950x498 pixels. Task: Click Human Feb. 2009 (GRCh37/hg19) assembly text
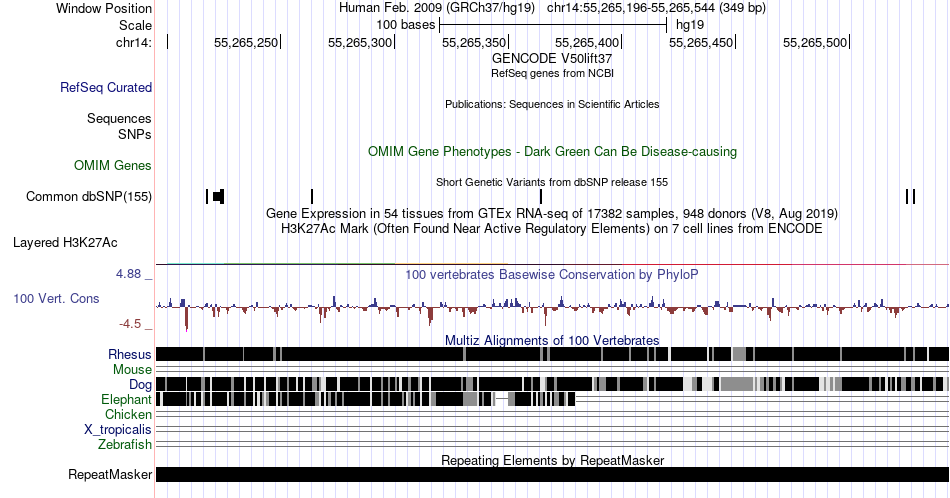[437, 8]
